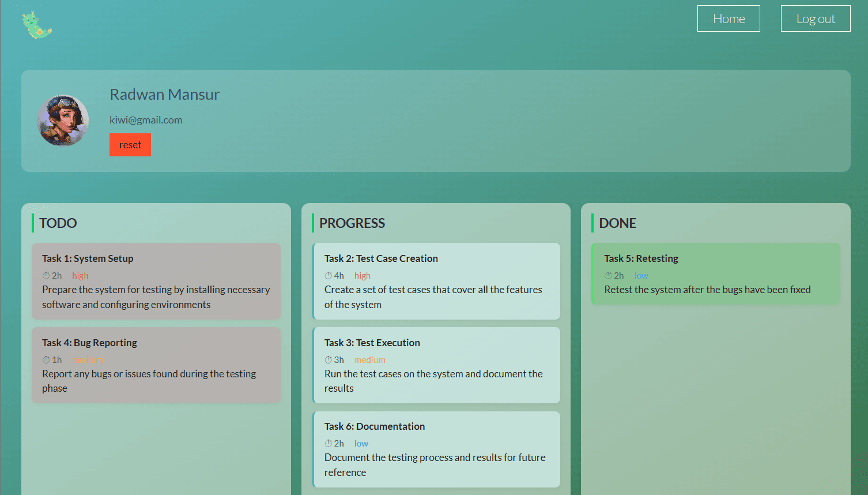Select the PROGRESS column header
868x495 pixels.
tap(352, 223)
